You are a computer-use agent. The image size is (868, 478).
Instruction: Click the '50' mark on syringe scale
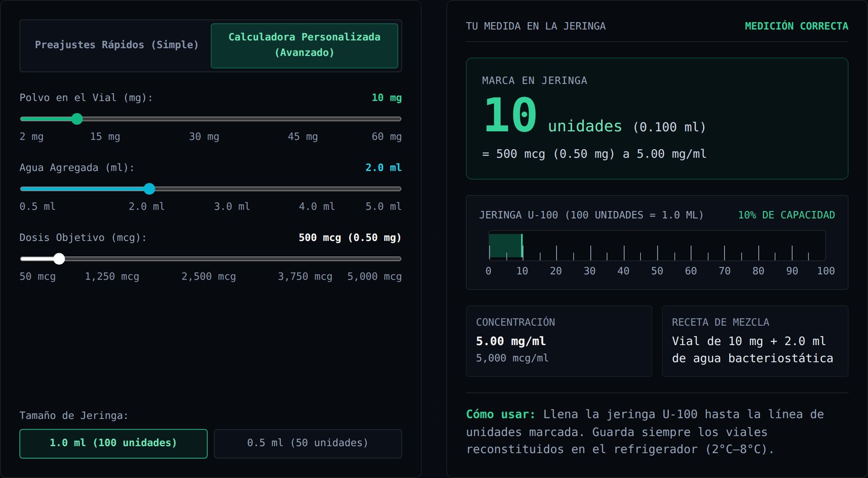[x=657, y=271]
